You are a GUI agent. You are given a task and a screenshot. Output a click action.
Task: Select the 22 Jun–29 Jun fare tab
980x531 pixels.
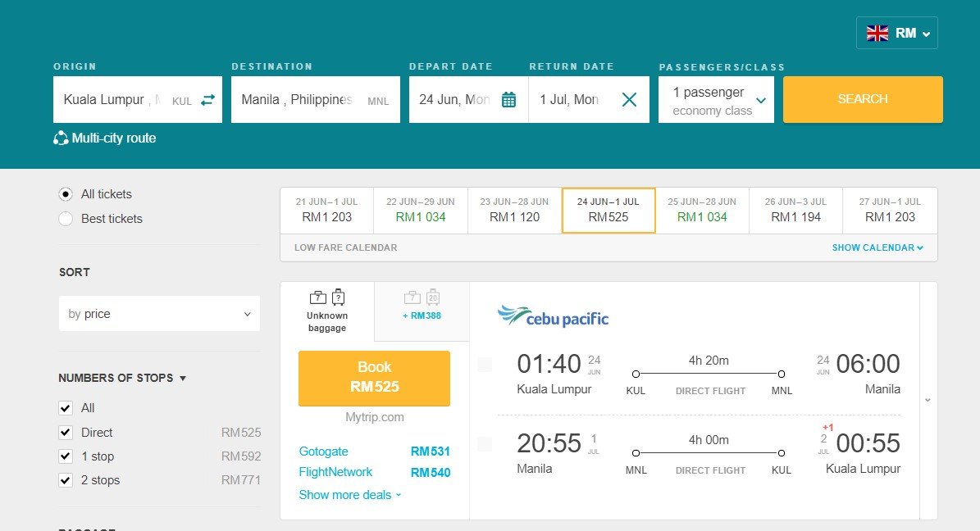(x=421, y=211)
